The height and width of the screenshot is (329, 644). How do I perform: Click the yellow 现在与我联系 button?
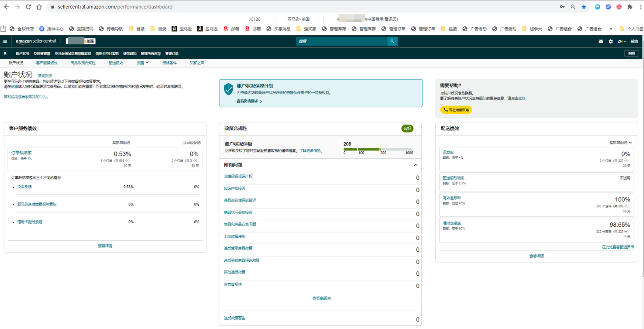point(456,110)
